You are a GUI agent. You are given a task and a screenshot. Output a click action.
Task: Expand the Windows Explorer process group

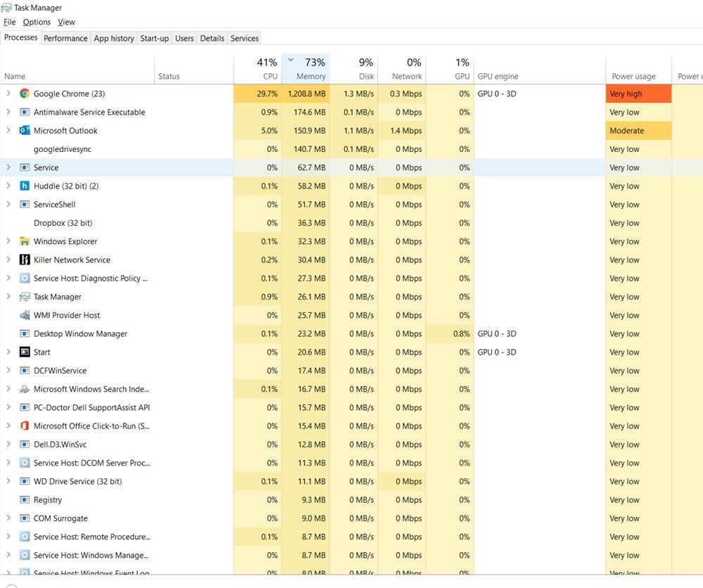click(x=8, y=241)
